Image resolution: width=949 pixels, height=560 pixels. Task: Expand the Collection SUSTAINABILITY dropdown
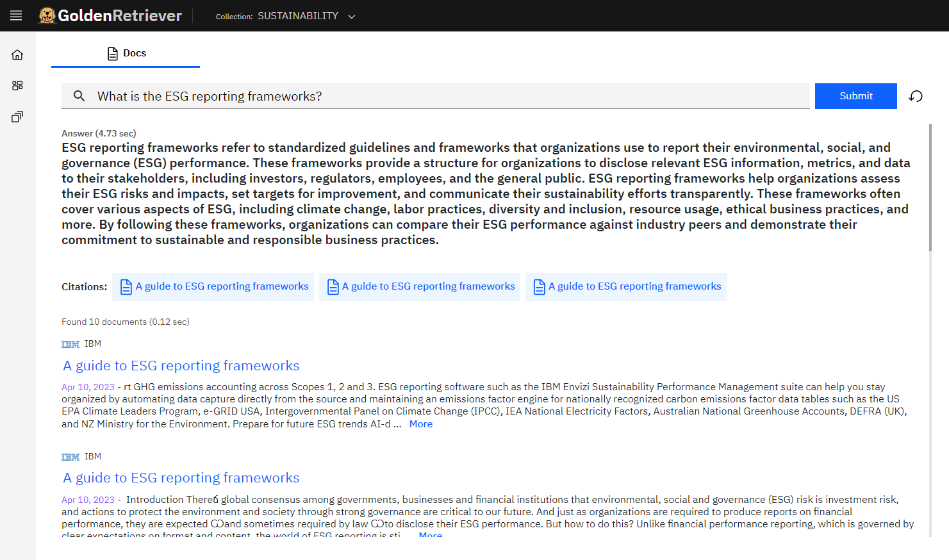point(351,16)
